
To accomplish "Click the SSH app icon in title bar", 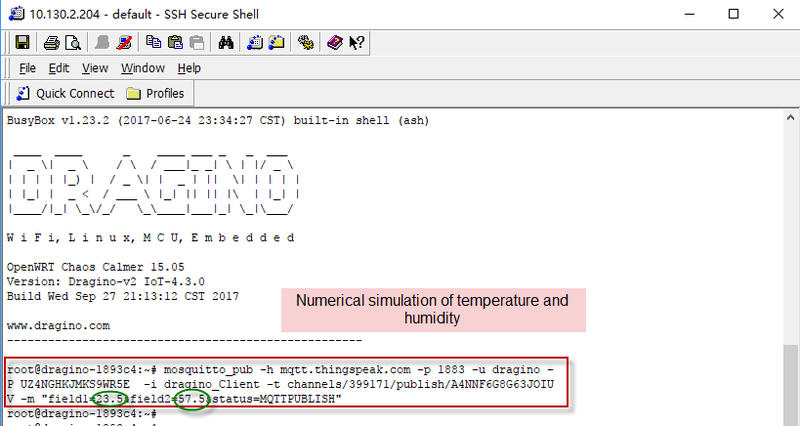I will (x=16, y=13).
